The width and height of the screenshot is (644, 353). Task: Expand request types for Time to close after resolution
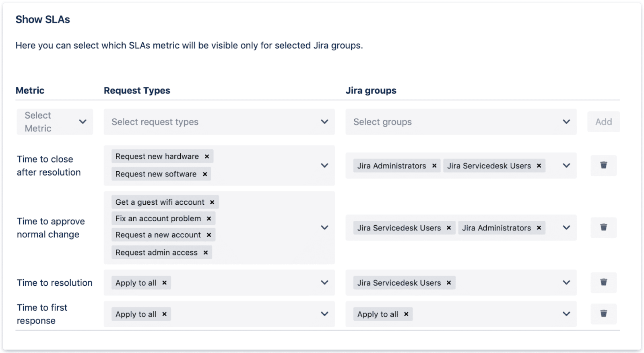coord(324,165)
